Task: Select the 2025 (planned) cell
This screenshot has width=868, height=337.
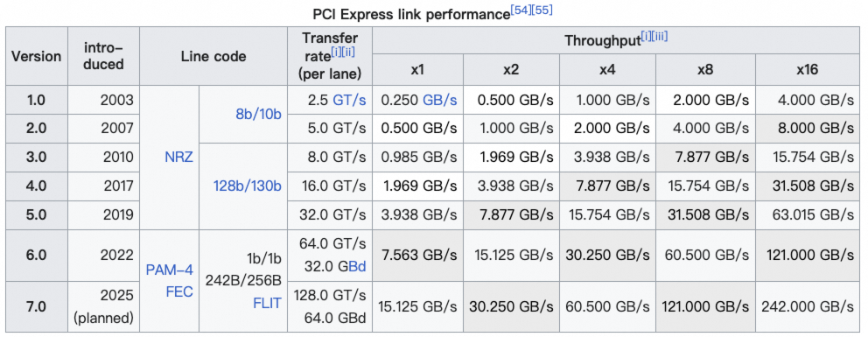Action: (103, 306)
